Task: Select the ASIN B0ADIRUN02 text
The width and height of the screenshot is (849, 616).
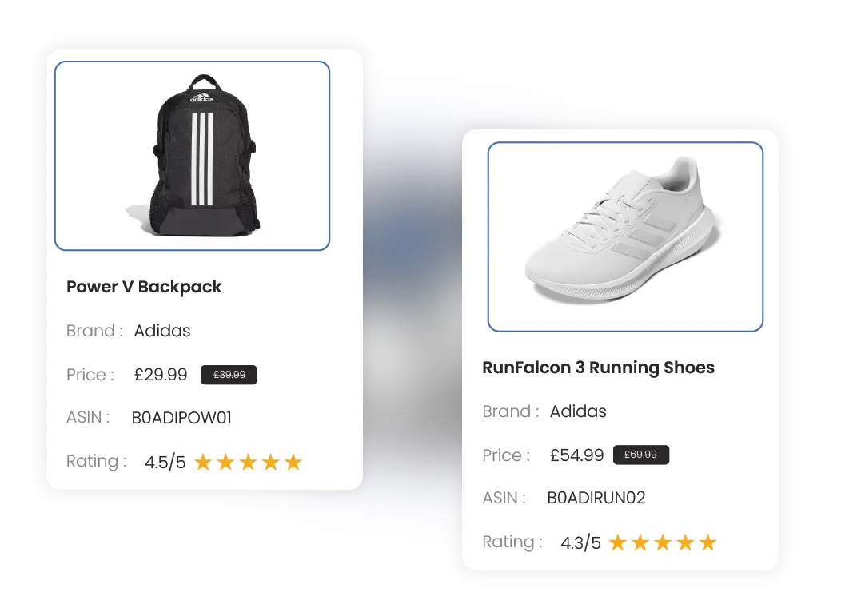Action: (x=596, y=498)
